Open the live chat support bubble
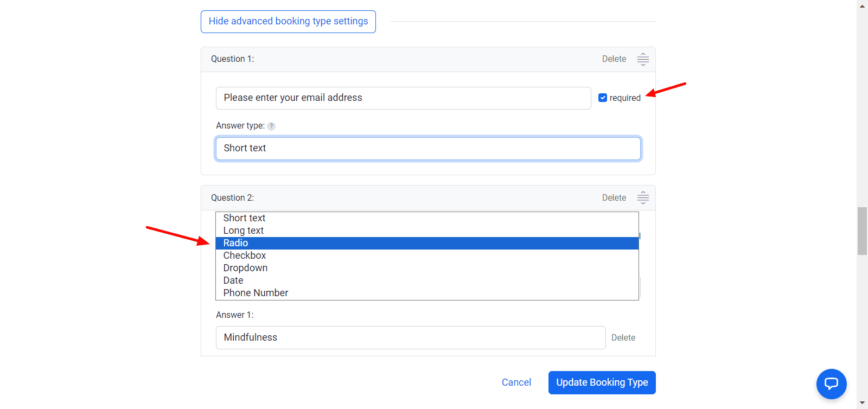Image resolution: width=868 pixels, height=409 pixels. point(831,384)
